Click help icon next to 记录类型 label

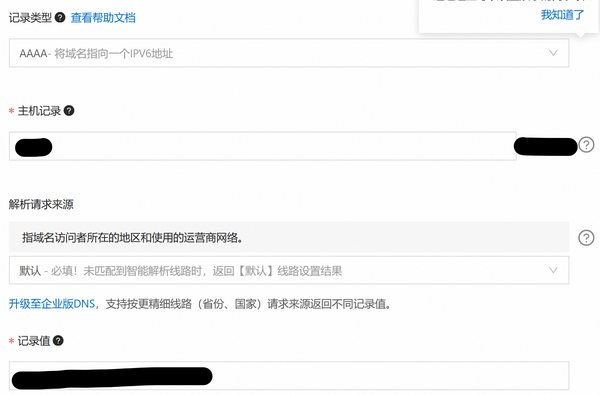pyautogui.click(x=60, y=17)
